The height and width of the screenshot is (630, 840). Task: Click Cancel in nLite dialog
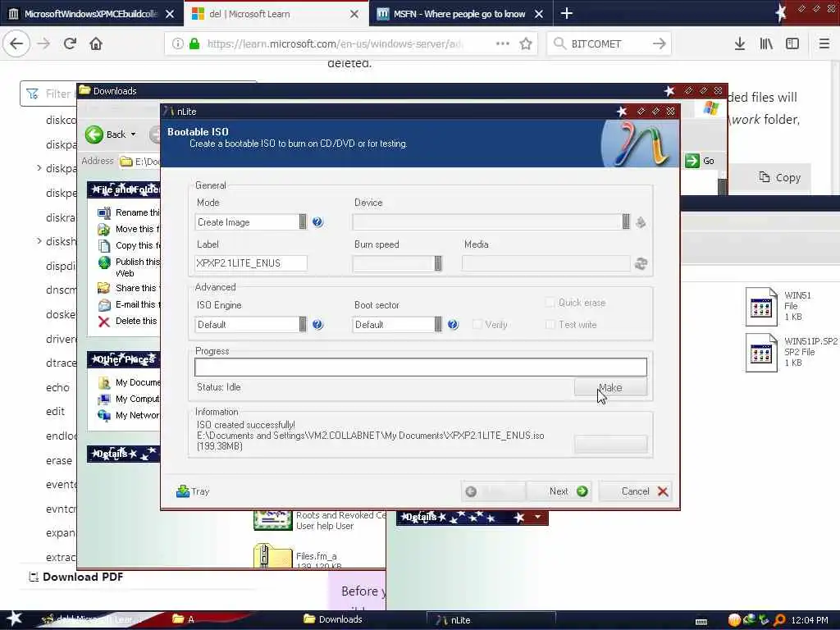[635, 491]
